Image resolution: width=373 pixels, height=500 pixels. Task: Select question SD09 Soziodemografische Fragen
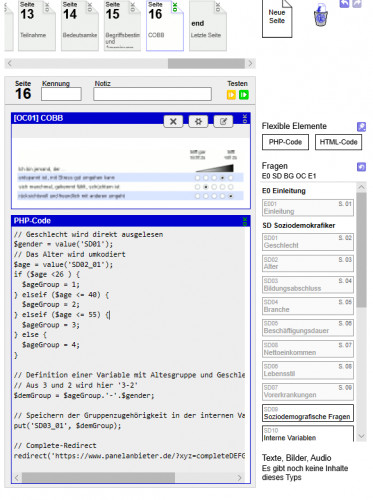pos(308,413)
